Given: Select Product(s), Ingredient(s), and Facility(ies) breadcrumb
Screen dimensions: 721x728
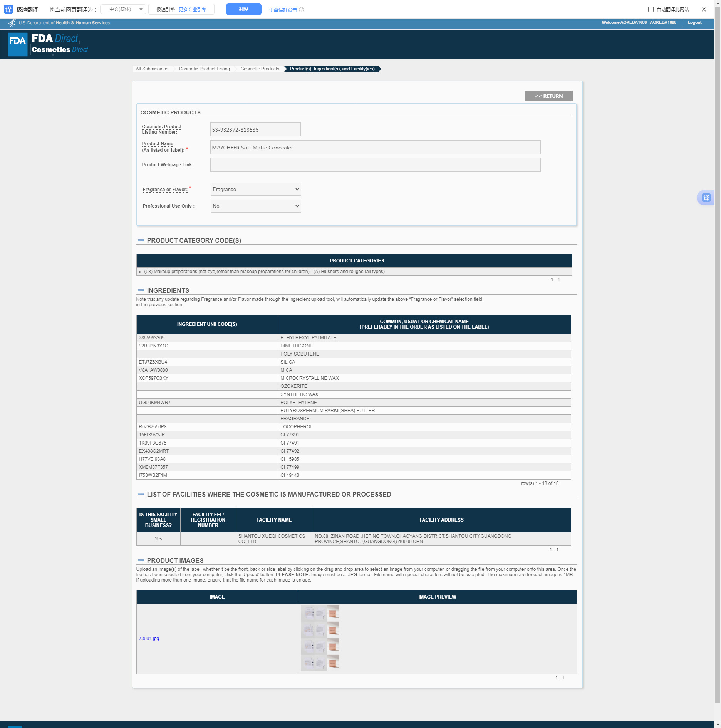Looking at the screenshot, I should (332, 69).
